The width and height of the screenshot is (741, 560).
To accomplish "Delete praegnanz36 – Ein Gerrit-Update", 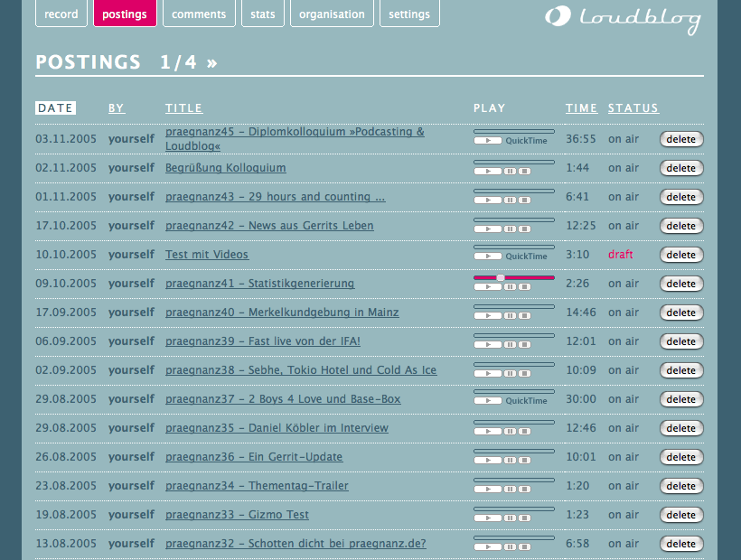I will pos(681,457).
